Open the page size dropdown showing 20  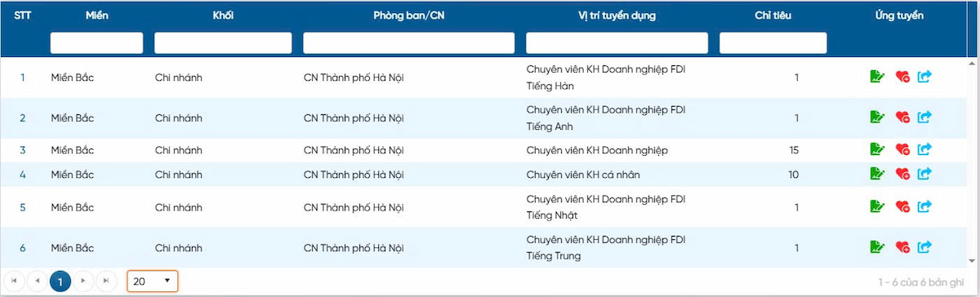pyautogui.click(x=153, y=281)
